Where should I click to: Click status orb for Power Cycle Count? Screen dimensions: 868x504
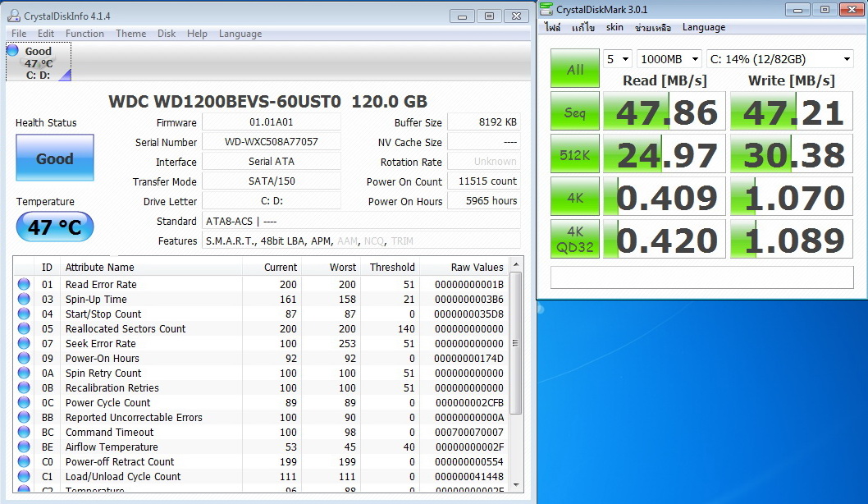[24, 403]
